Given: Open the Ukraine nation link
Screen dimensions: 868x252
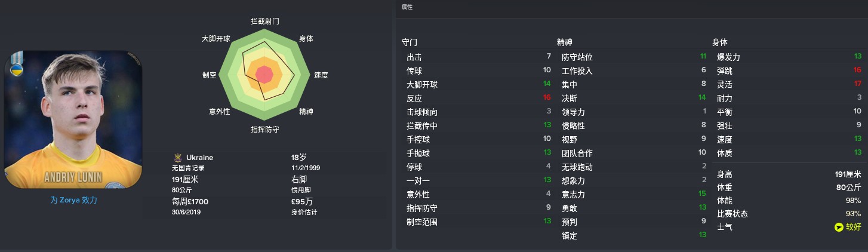Looking at the screenshot, I should pyautogui.click(x=199, y=158).
